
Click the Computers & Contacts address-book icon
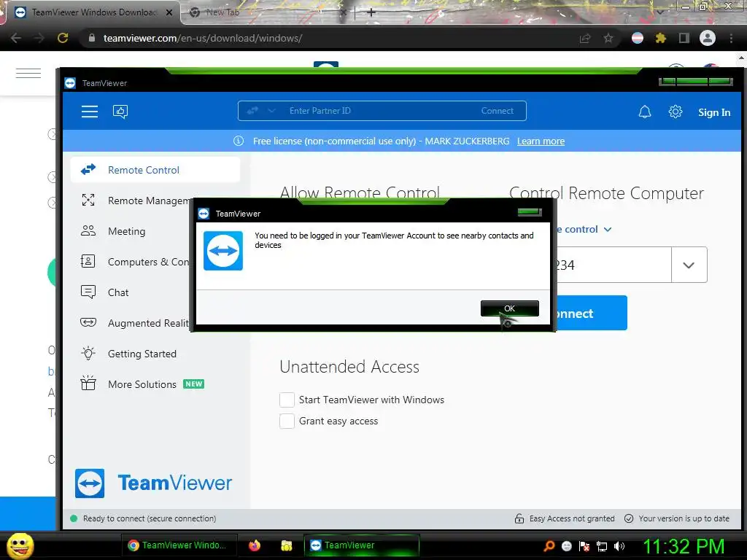(x=88, y=261)
